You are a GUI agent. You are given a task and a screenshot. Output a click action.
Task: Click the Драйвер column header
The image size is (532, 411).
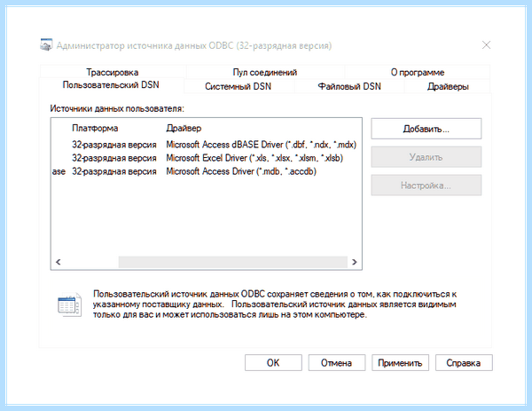pyautogui.click(x=184, y=128)
